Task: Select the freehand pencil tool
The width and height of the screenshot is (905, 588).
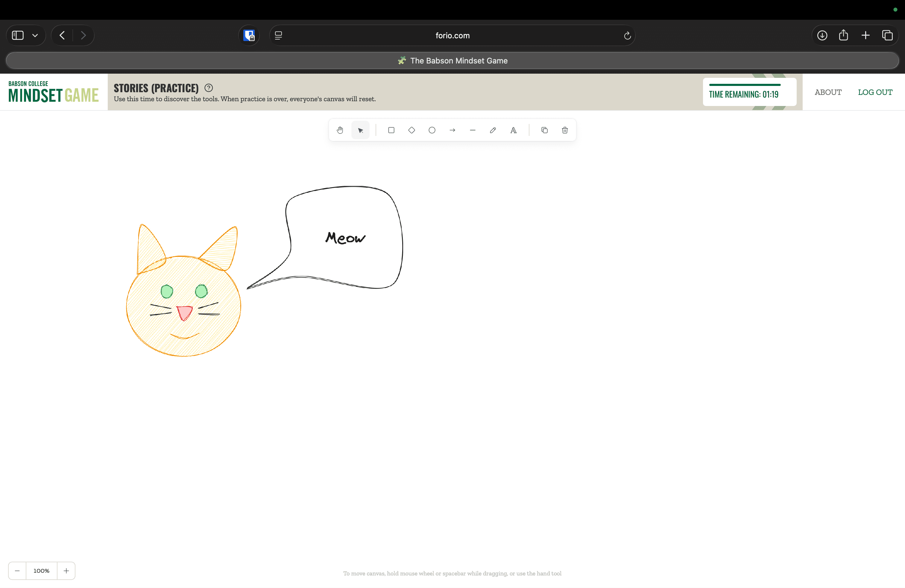Action: click(x=493, y=130)
